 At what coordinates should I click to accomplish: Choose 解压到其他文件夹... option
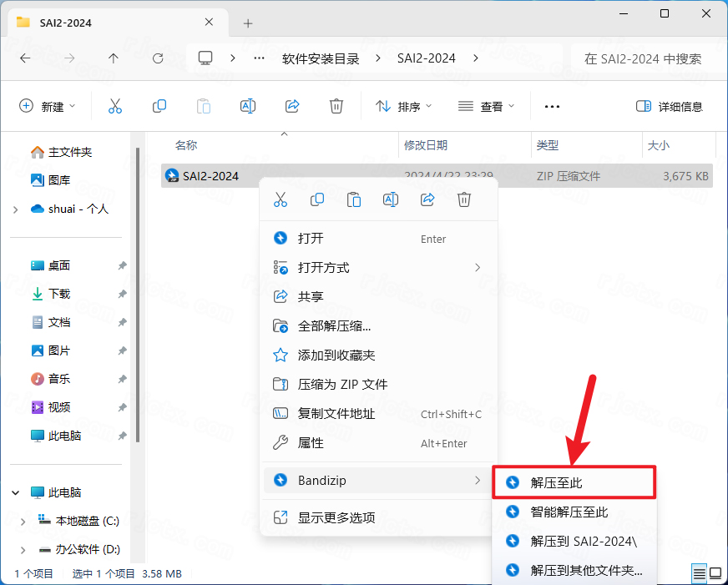[574, 570]
